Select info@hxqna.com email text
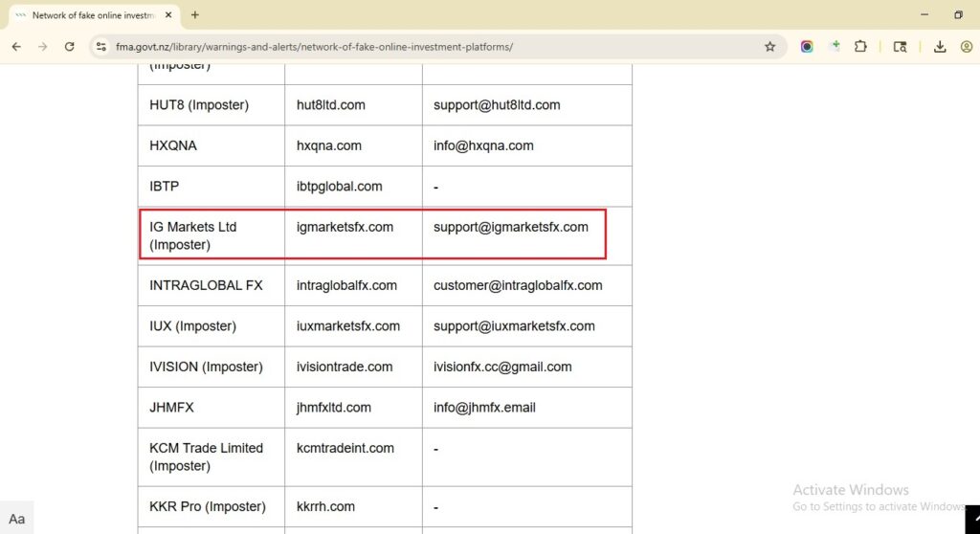980x534 pixels. pos(483,145)
